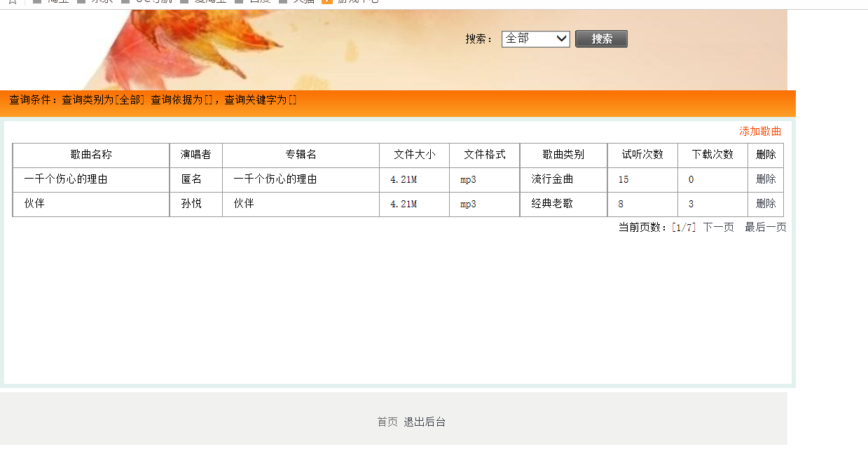The image size is (868, 451).
Task: Click mp3 format in 经典老歌 row
Action: [468, 204]
